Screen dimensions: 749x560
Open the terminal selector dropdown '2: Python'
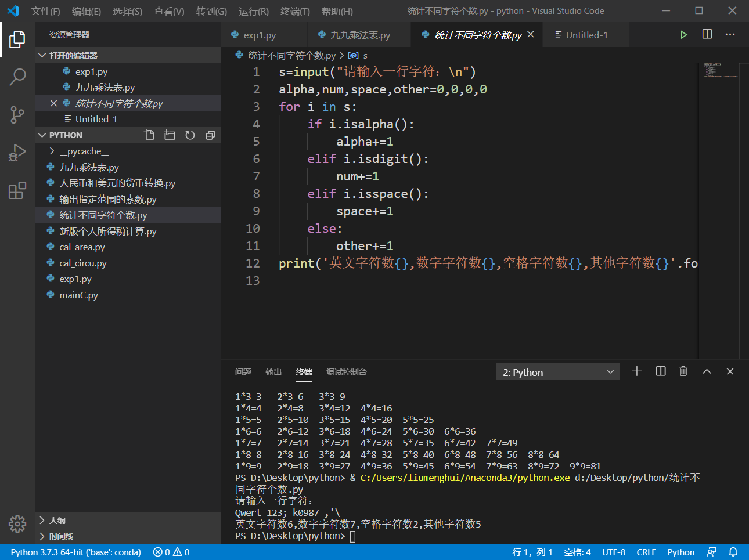558,372
